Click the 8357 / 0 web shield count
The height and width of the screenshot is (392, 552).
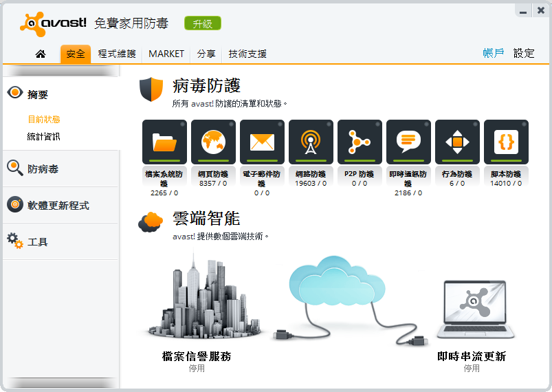[213, 184]
